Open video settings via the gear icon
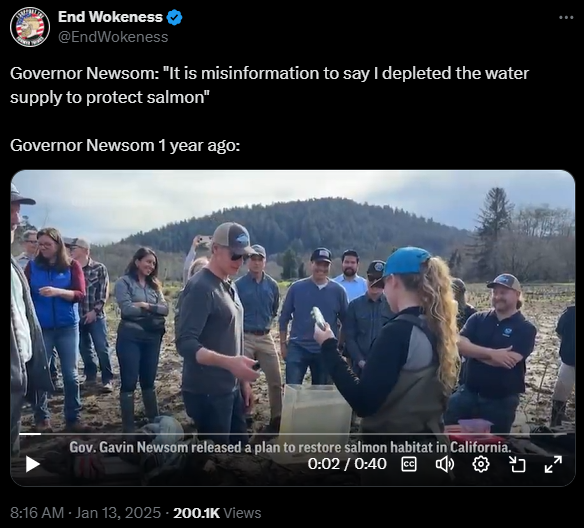The width and height of the screenshot is (584, 528). pos(481,464)
